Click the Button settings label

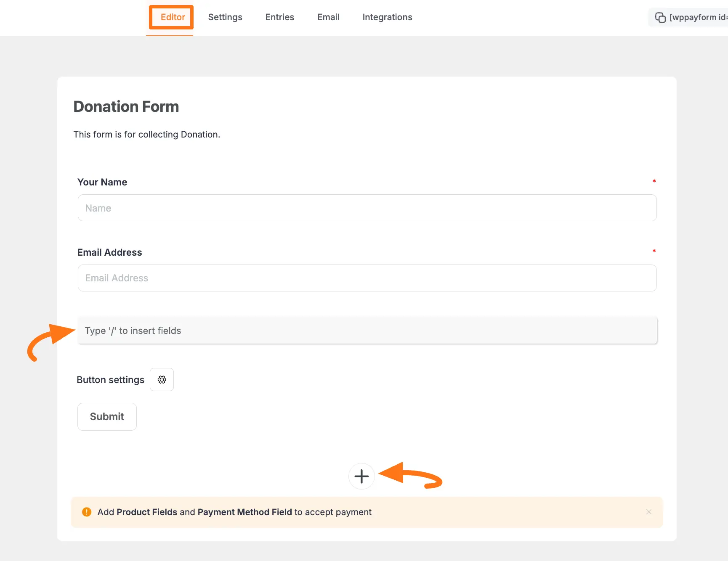click(x=110, y=379)
